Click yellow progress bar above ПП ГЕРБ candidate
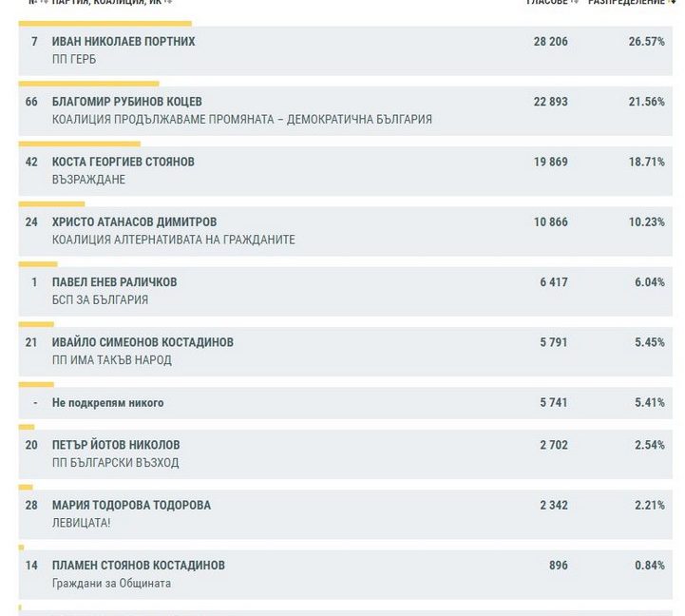685x616 pixels. (x=105, y=23)
